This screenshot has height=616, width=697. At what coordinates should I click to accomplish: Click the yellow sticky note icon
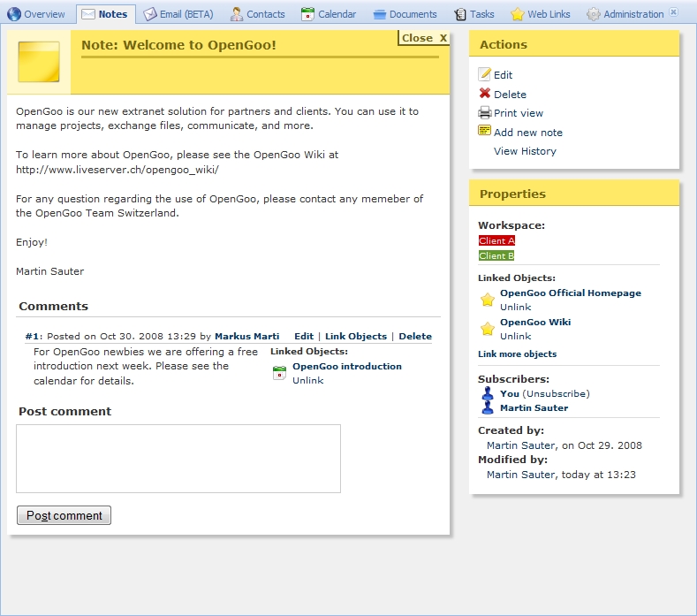[x=39, y=62]
